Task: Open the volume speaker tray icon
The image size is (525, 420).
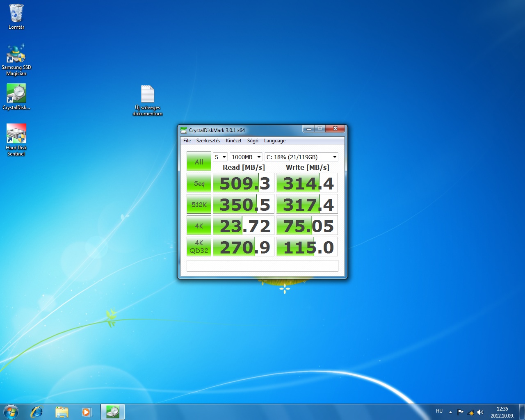Action: pos(480,412)
